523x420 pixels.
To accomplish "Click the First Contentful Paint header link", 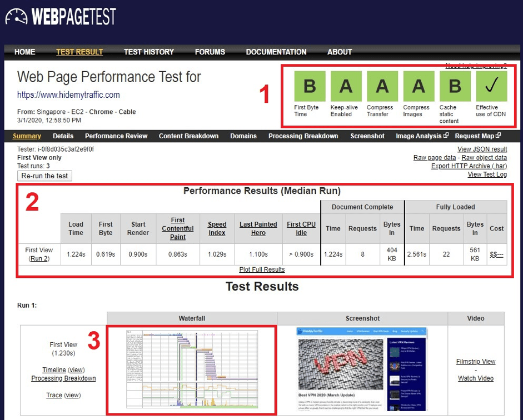I will 178,228.
